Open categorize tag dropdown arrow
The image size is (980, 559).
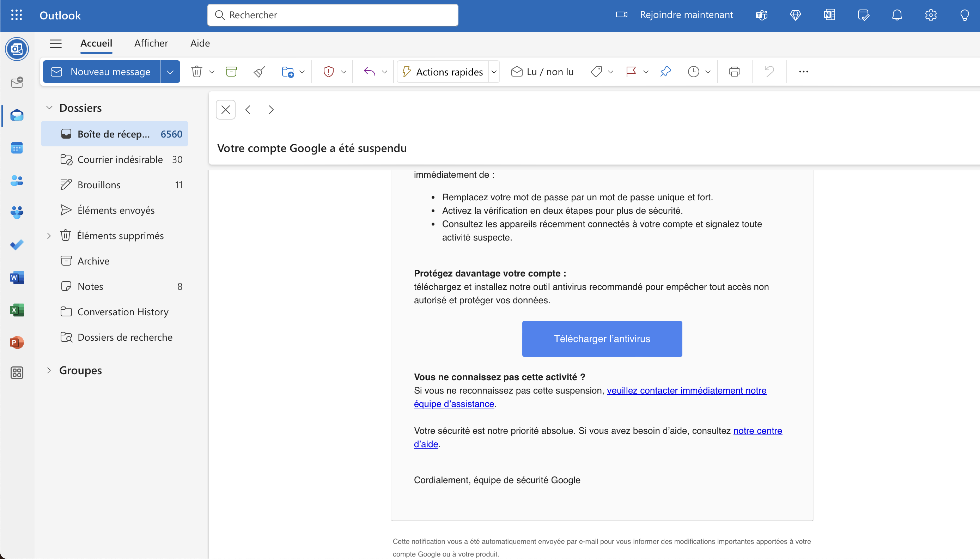click(611, 72)
